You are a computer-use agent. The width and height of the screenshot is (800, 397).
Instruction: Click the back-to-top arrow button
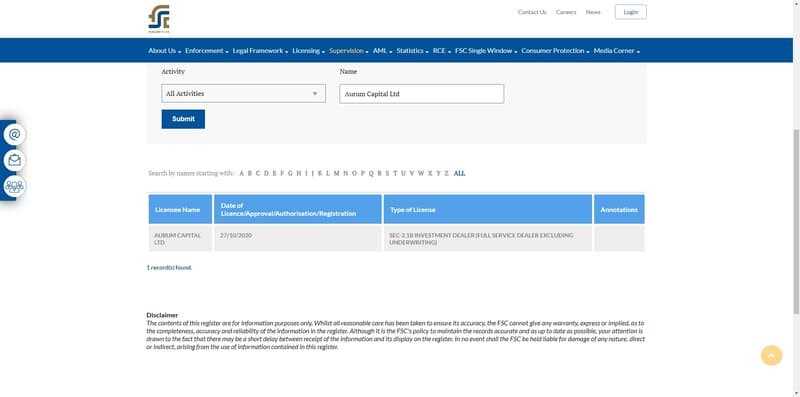click(771, 355)
